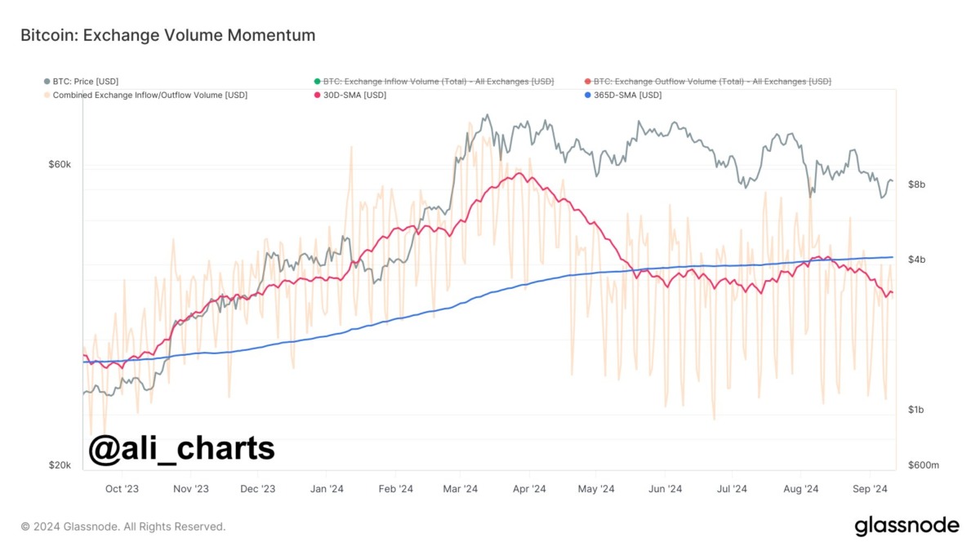Click the Glassnode copyright notice text

[x=122, y=527]
